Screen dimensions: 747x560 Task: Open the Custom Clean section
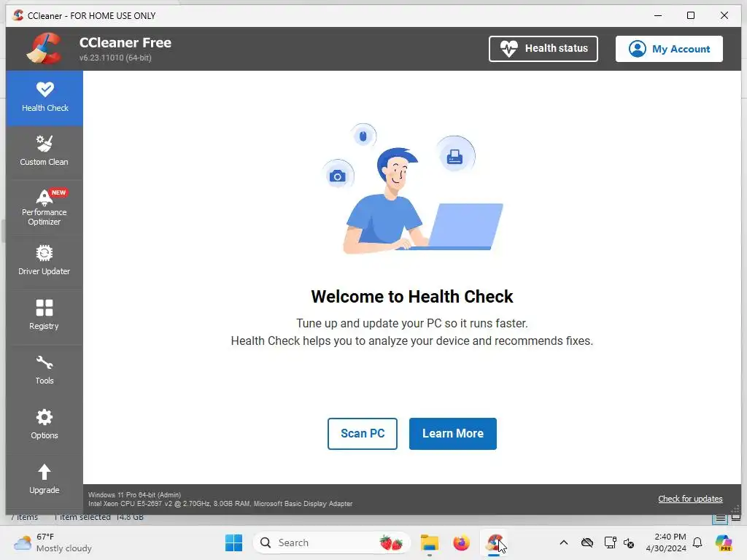coord(44,152)
